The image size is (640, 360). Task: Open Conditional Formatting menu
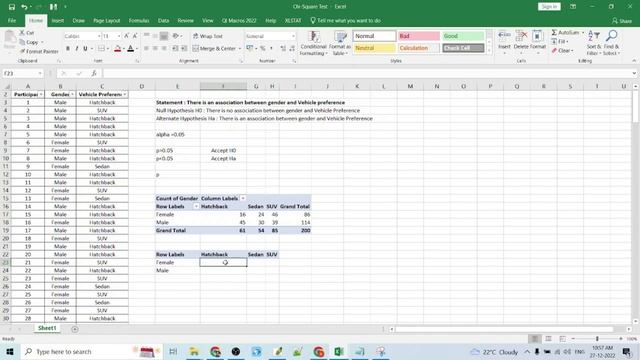tap(313, 43)
